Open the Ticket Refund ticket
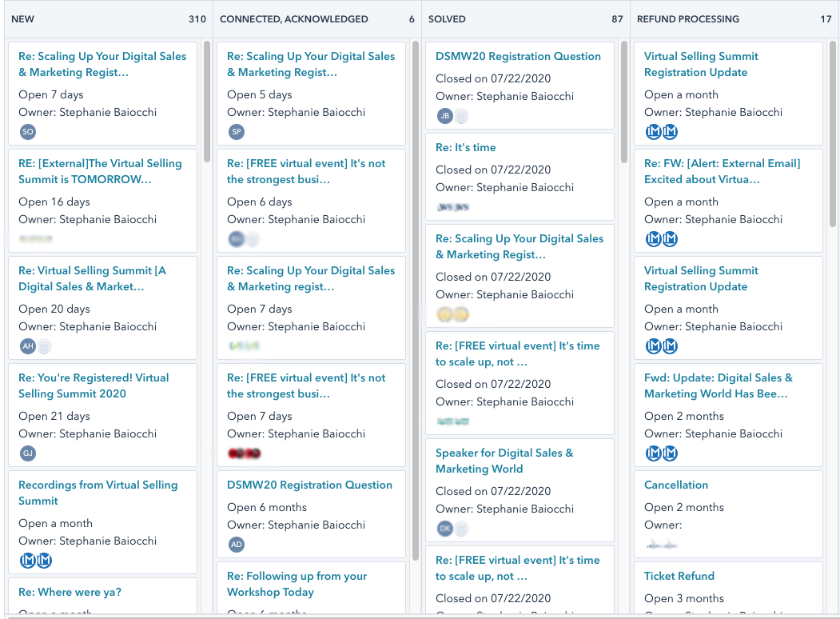The image size is (840, 619). (x=679, y=576)
